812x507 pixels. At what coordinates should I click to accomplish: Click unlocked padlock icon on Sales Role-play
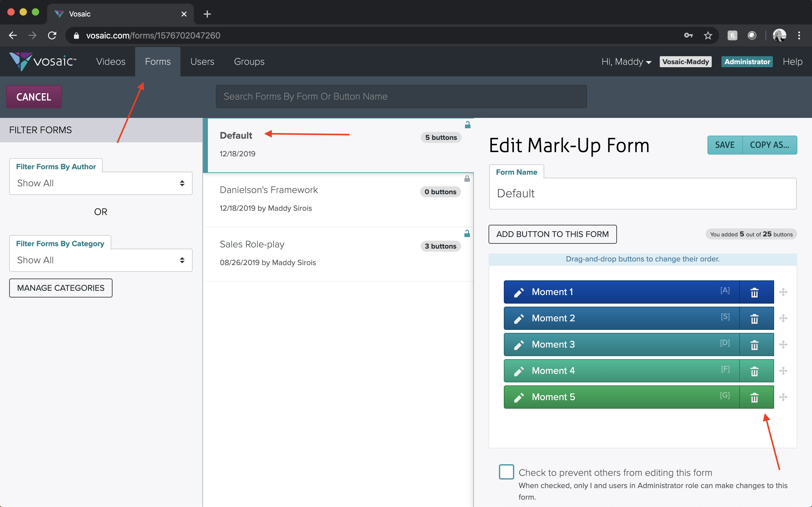[x=467, y=233]
